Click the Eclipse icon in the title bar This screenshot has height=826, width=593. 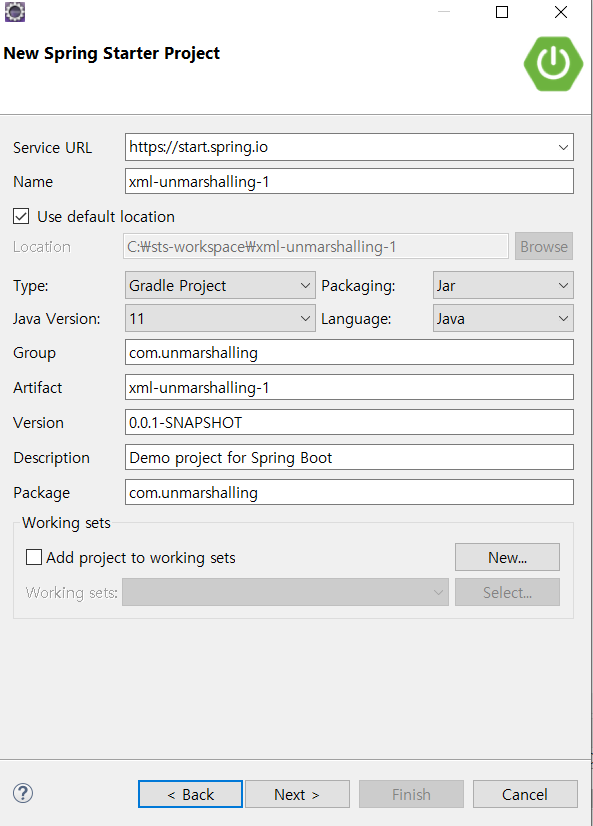tap(15, 12)
